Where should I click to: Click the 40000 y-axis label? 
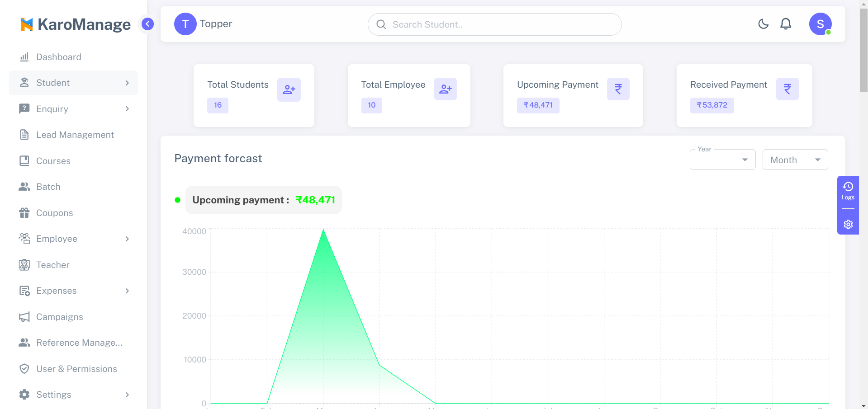(x=194, y=231)
